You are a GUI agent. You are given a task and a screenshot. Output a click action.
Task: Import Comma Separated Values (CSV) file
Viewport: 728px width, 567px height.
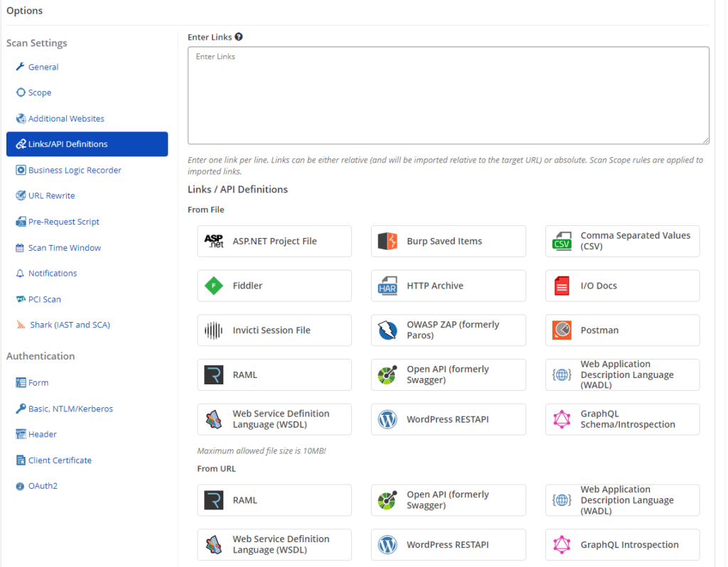pos(622,241)
